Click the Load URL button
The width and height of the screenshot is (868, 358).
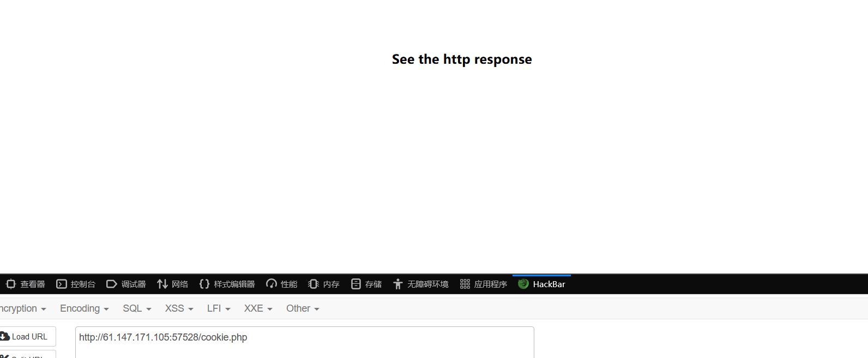coord(27,337)
